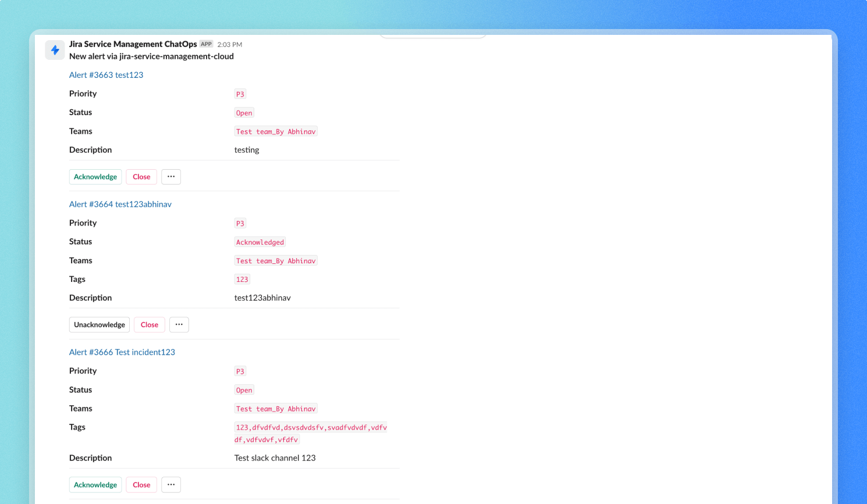867x504 pixels.
Task: Open the overflow menu under Alert #3664
Action: 179,324
